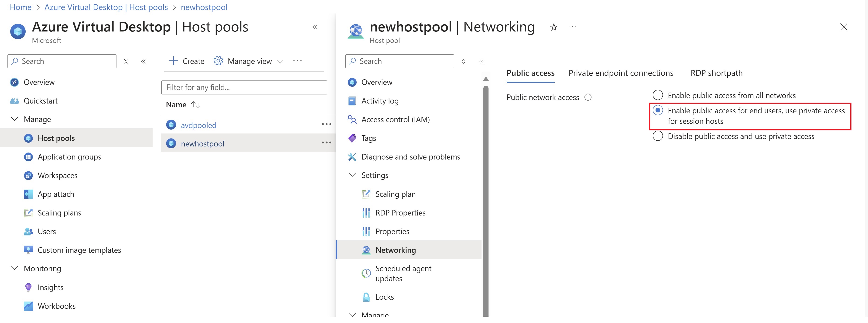Open the Tags page

pyautogui.click(x=368, y=138)
